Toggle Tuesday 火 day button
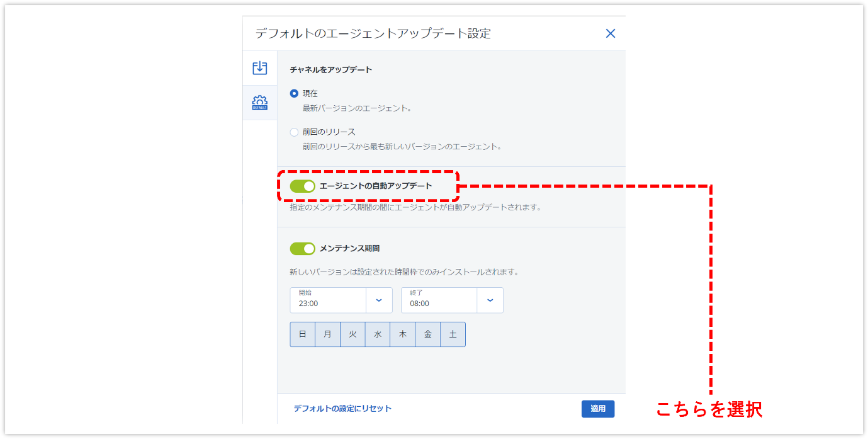The height and width of the screenshot is (439, 868). (352, 334)
